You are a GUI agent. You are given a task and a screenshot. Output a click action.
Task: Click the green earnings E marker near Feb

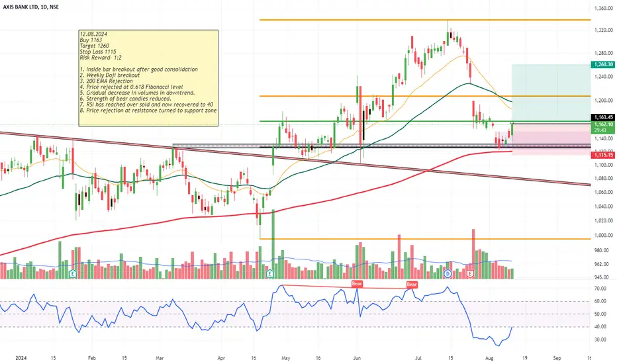[x=72, y=273]
